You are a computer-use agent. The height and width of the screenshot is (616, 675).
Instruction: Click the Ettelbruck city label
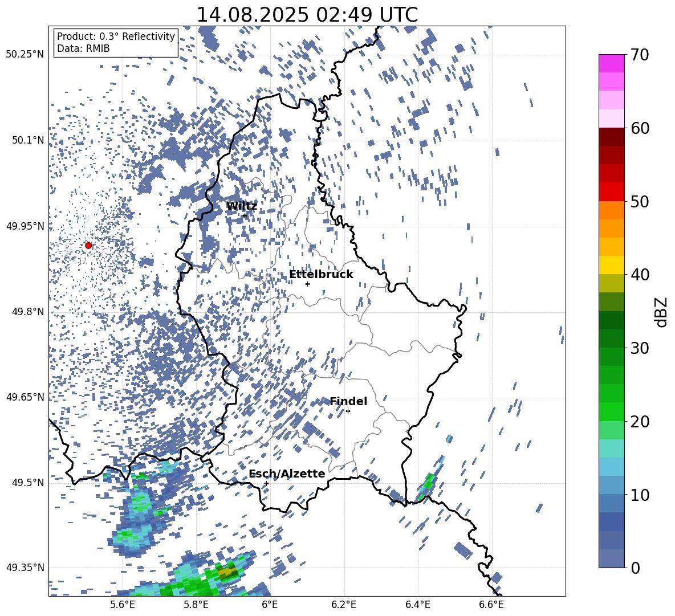pos(321,275)
